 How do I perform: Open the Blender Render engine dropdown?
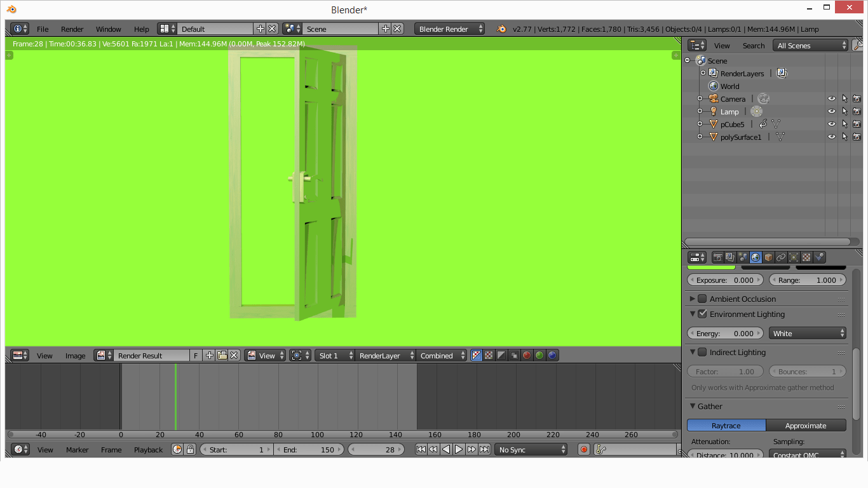click(x=448, y=28)
